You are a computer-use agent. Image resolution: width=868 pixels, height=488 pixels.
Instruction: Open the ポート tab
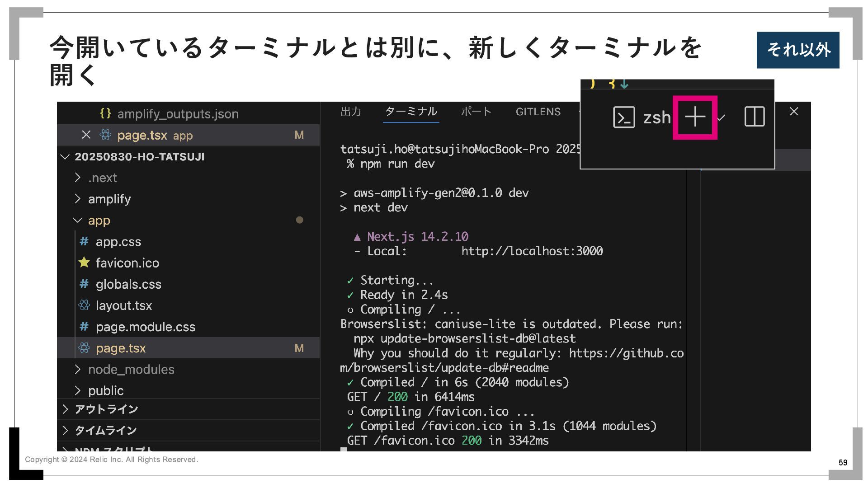[476, 112]
